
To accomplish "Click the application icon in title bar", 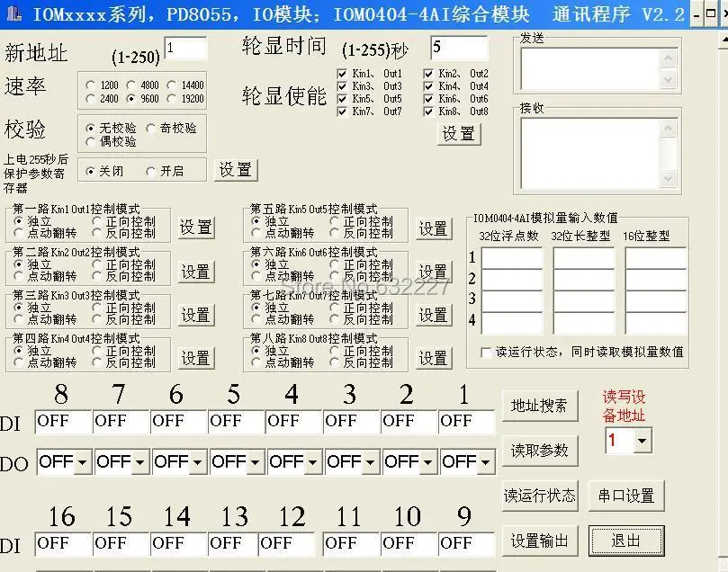I will tap(13, 13).
